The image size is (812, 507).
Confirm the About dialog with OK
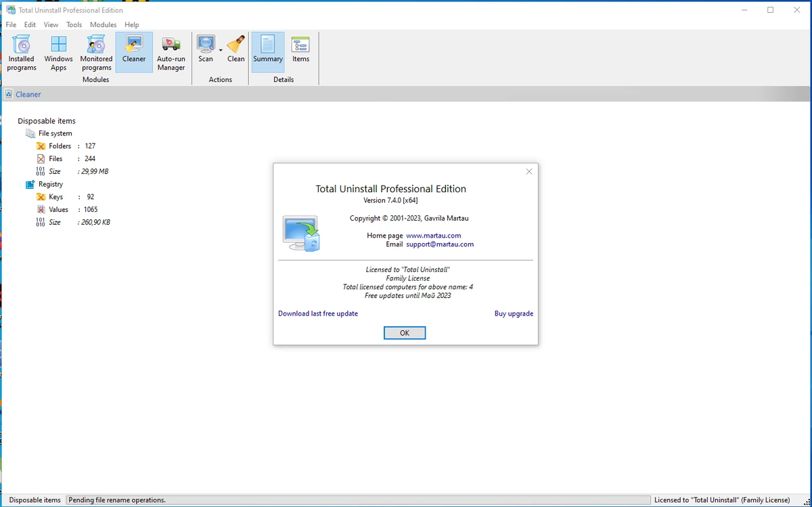405,333
